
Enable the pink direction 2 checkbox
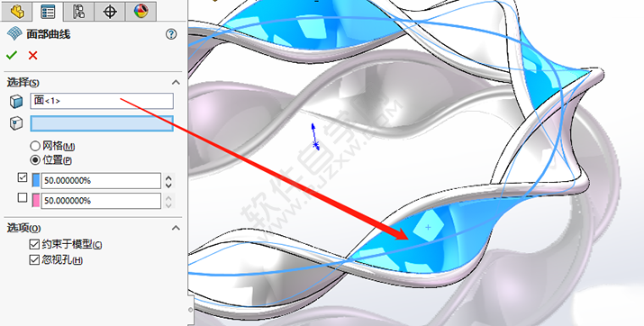click(23, 197)
